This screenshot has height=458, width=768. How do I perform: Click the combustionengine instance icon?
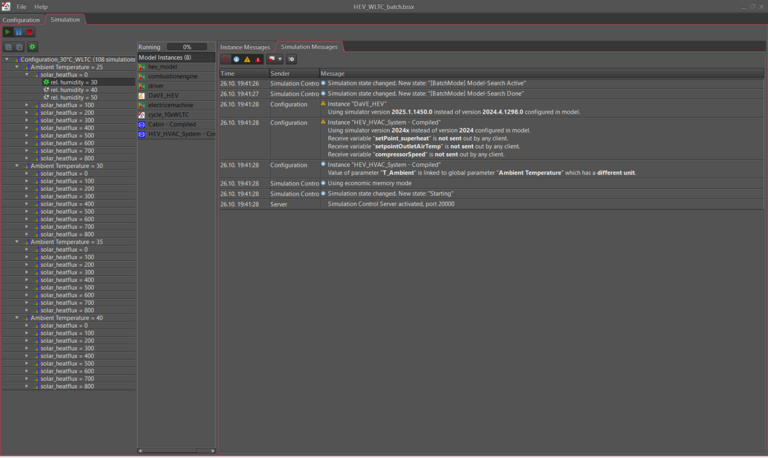tap(142, 76)
